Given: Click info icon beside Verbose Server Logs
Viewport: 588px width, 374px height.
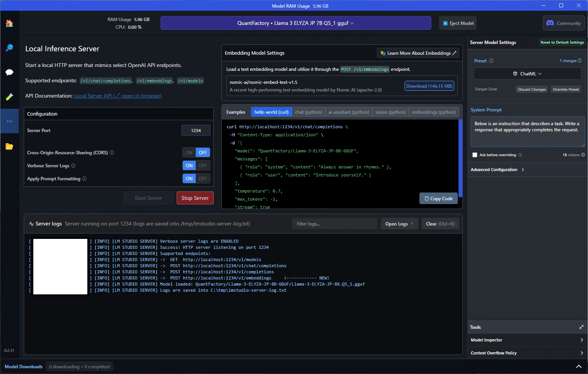Looking at the screenshot, I should click(x=73, y=165).
